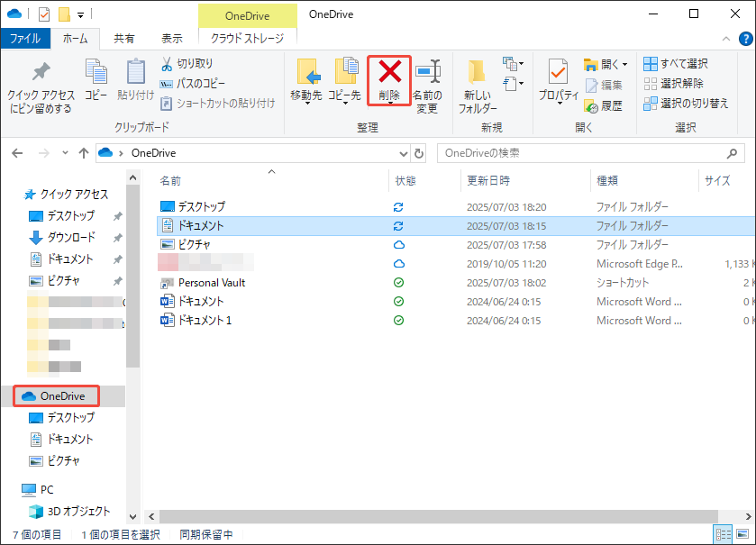This screenshot has width=756, height=545.
Task: Open the Copy to (コピー先) menu
Action: click(x=345, y=81)
